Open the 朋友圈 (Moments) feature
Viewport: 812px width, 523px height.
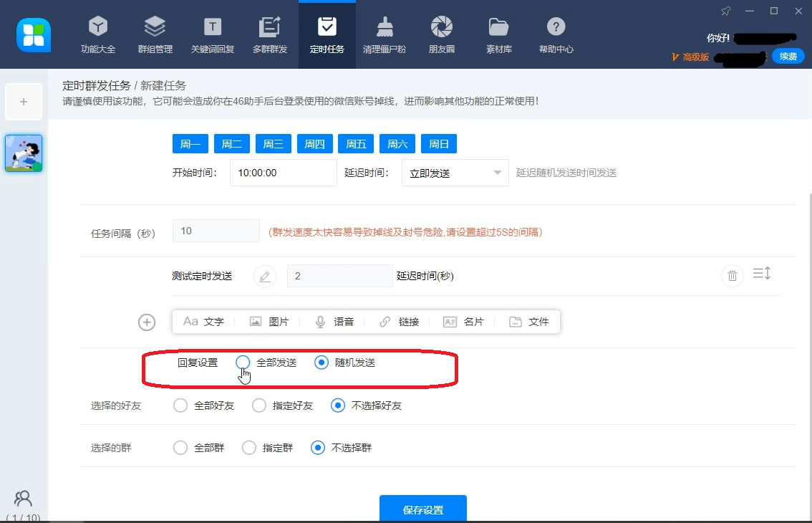(441, 34)
